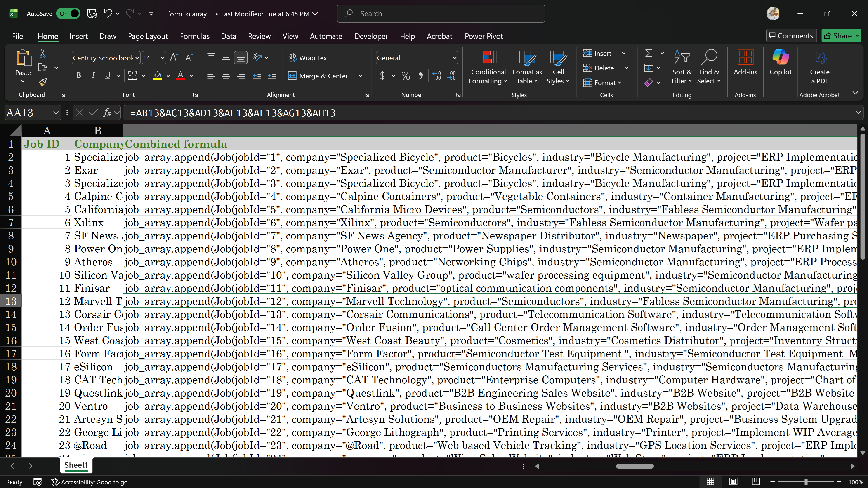
Task: Turn off the AutoSave toggle
Action: pos(68,14)
